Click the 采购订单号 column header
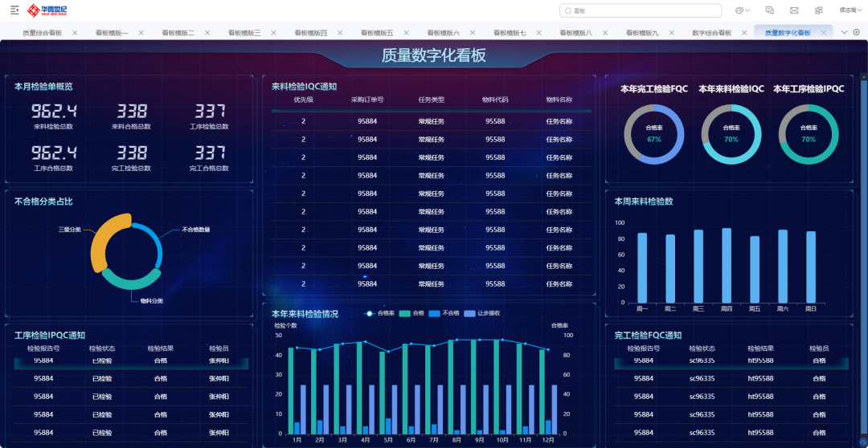Image resolution: width=868 pixels, height=448 pixels. click(x=367, y=100)
